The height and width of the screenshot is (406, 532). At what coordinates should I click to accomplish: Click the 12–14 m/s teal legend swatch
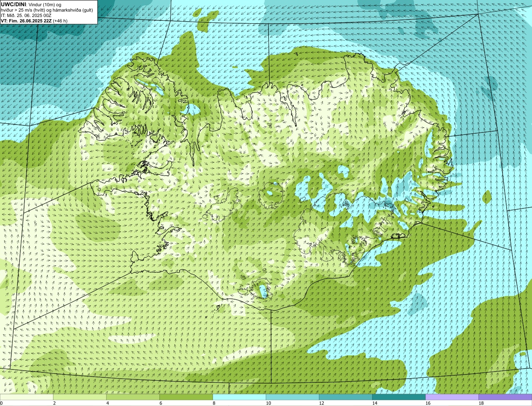(x=346, y=397)
